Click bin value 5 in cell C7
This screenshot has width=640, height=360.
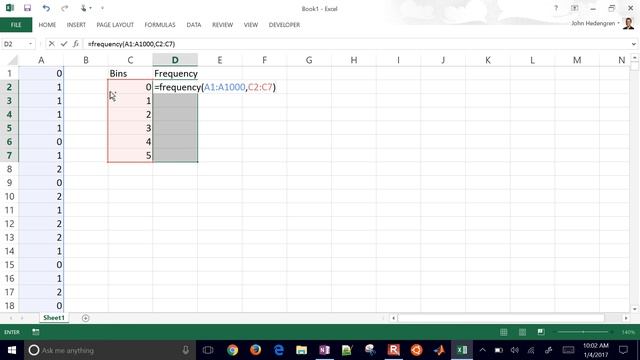point(130,156)
